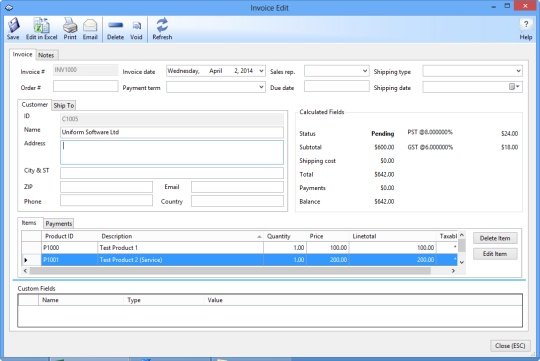Open the Payment term dropdown

point(261,87)
